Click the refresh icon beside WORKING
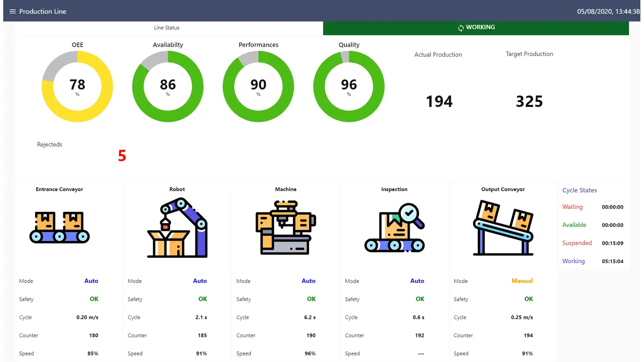The height and width of the screenshot is (362, 644). 460,28
